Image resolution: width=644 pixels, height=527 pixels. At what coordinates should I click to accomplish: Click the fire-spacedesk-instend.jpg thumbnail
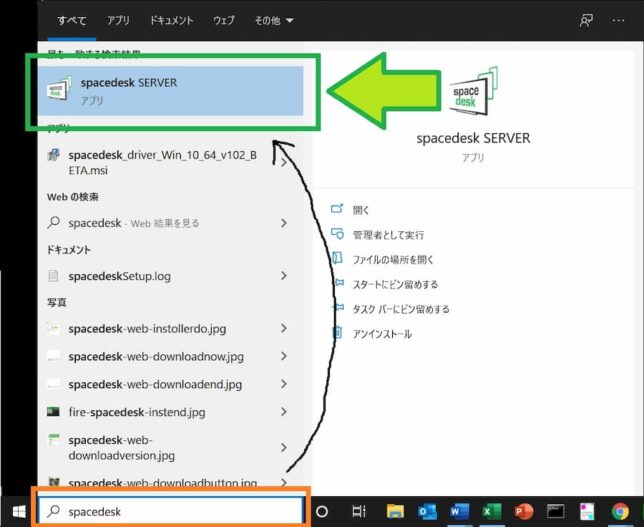pos(53,412)
